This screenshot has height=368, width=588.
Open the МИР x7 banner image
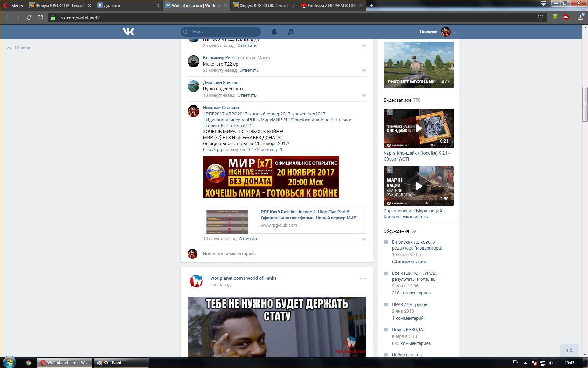(271, 177)
